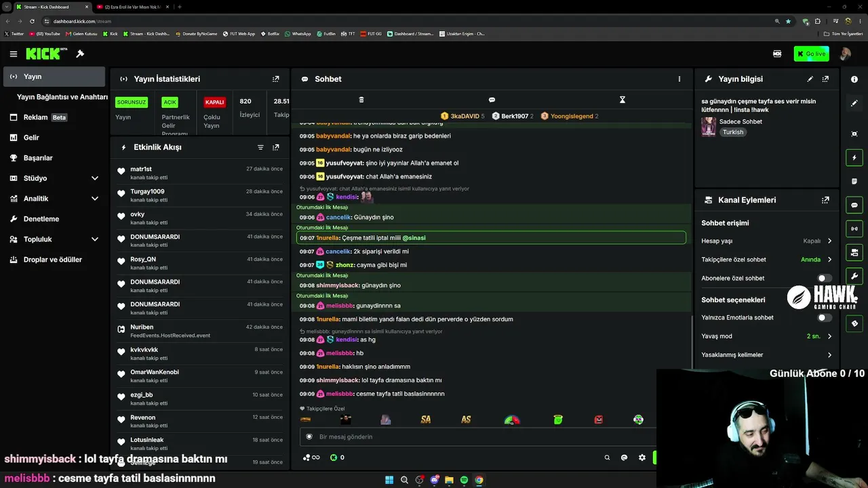Click top gifter 3kaDAVID in the leaderboard
Screen dimensions: 868x488
[463, 116]
